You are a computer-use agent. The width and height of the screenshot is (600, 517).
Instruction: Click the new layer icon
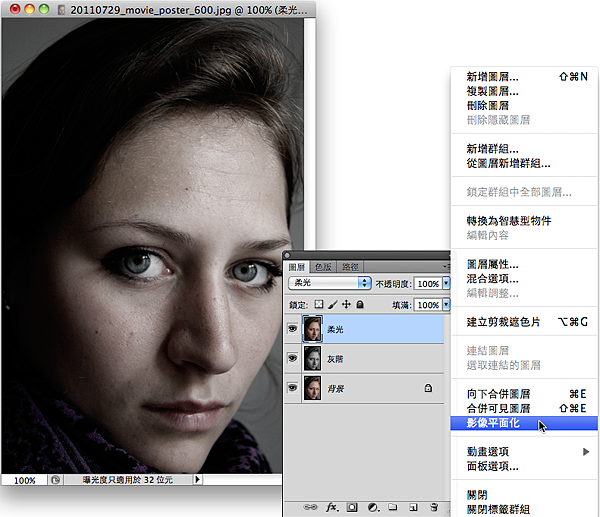tap(413, 508)
